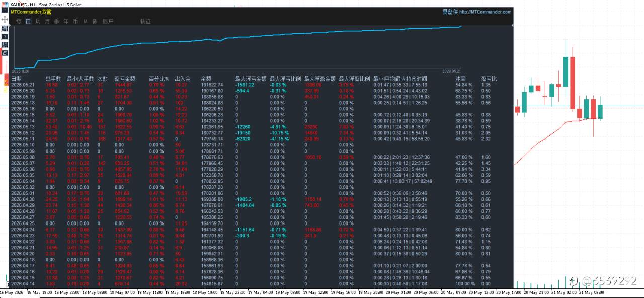644x298 pixels.
Task: Switch to the 月 monthly tab
Action: click(47, 21)
